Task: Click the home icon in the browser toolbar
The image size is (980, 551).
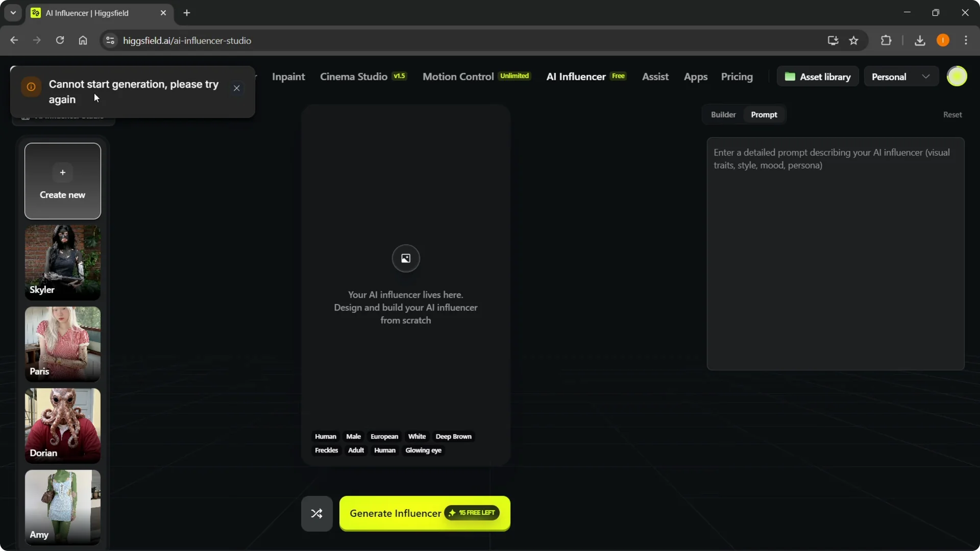Action: click(x=83, y=40)
